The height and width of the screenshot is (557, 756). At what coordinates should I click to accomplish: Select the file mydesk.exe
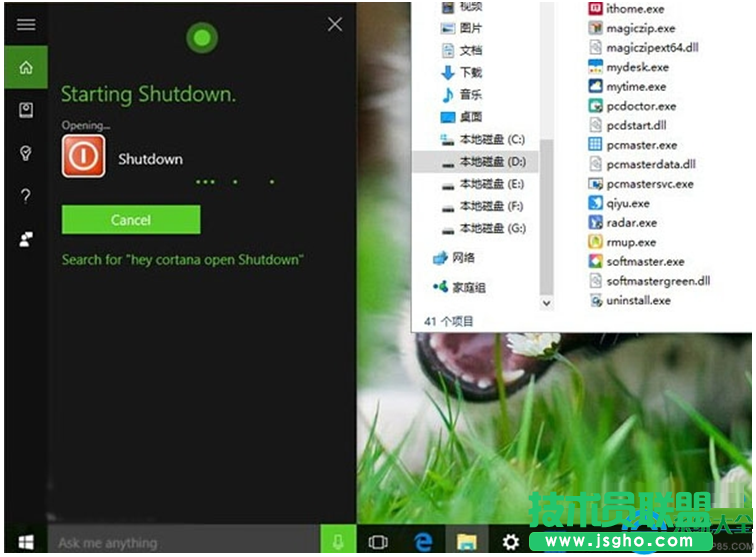(x=629, y=67)
